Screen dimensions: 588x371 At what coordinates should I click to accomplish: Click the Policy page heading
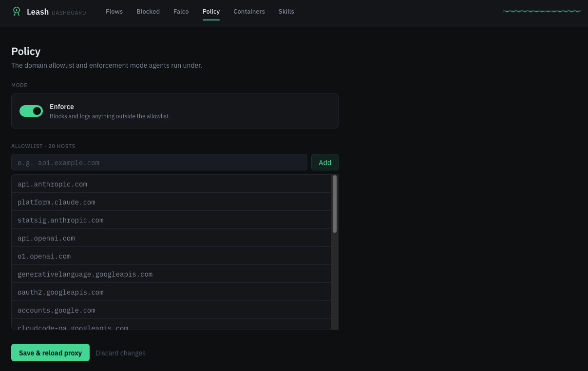pyautogui.click(x=26, y=51)
